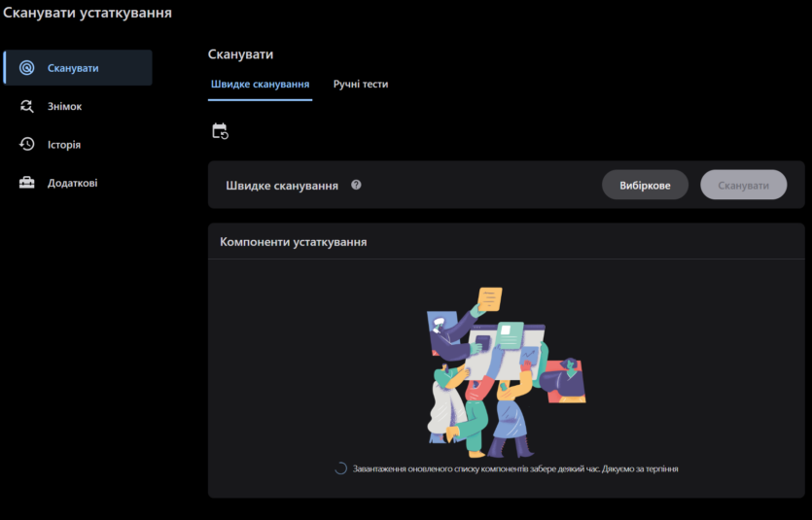Click the illustration of people with documents
The height and width of the screenshot is (520, 812).
[x=506, y=372]
